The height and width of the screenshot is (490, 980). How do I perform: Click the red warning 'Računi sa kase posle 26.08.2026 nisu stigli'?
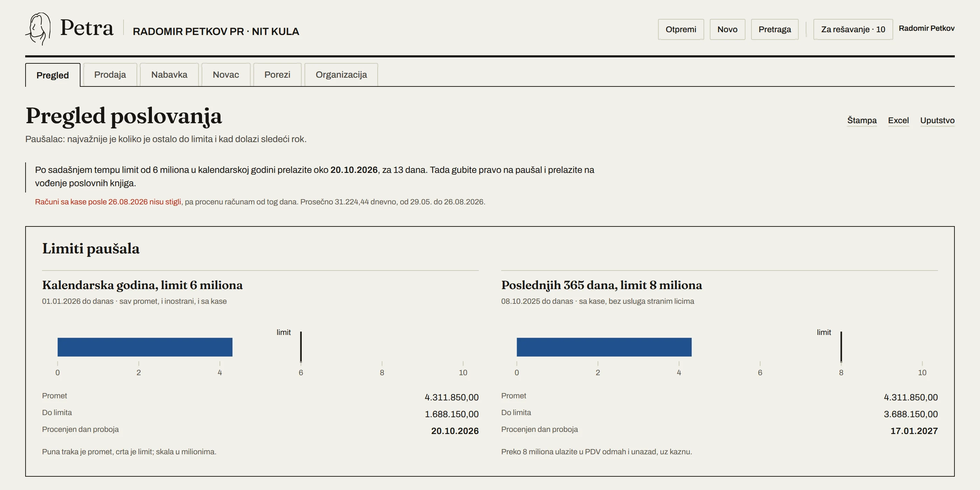click(x=108, y=202)
